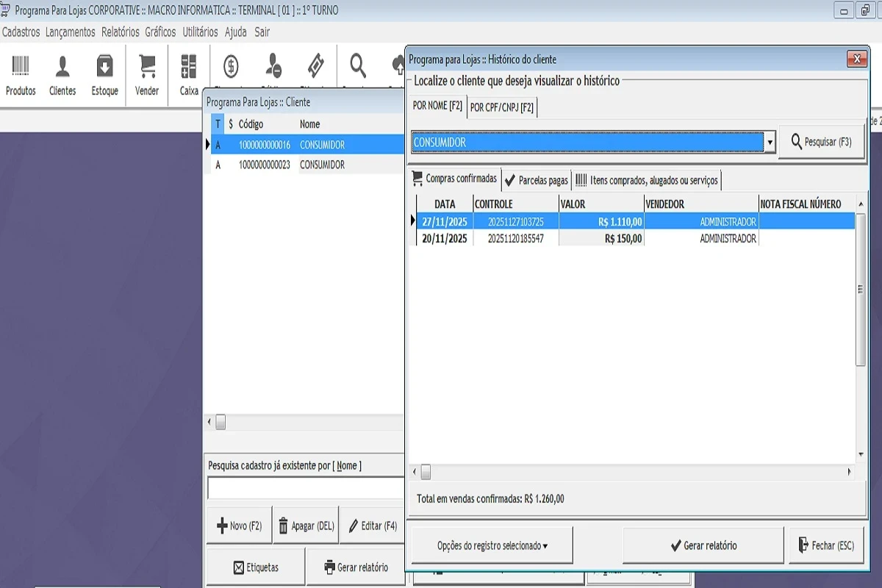Click the magnifier icon in main toolbar
The image size is (882, 588).
point(358,67)
